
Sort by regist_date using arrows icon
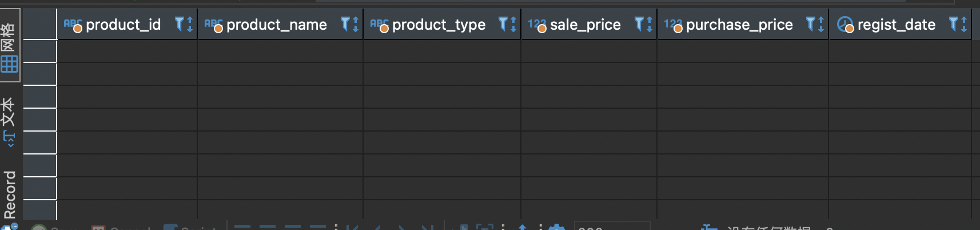tap(964, 24)
